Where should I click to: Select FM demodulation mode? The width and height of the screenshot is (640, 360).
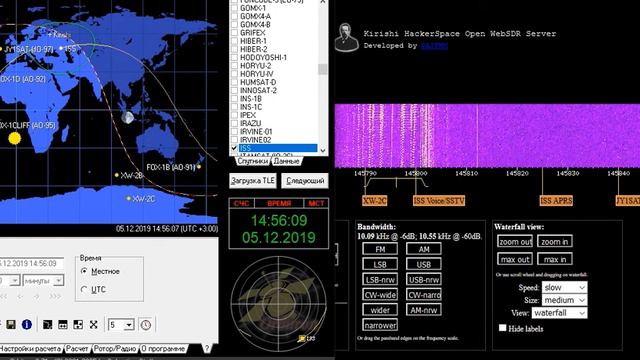(x=380, y=249)
